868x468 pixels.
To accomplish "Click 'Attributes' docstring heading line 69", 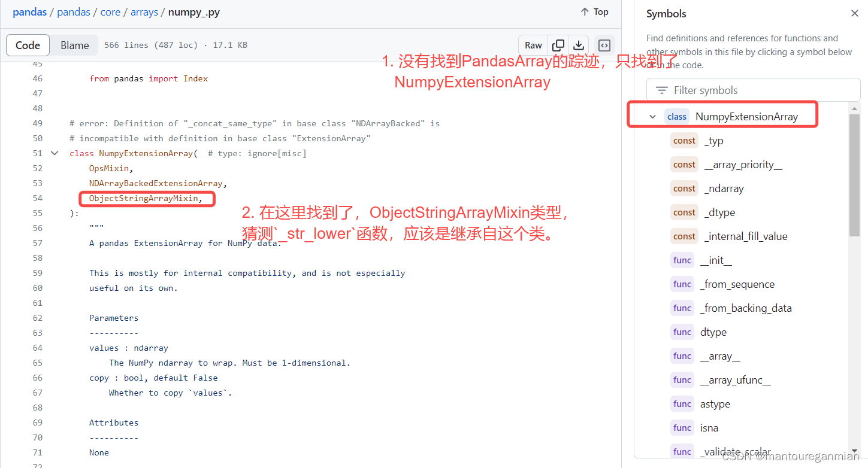I will click(114, 423).
